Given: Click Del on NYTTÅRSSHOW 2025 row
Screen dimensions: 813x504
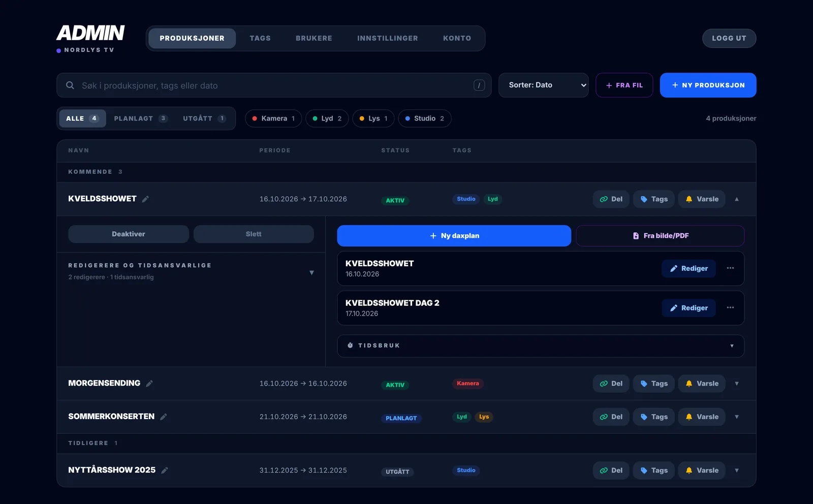Looking at the screenshot, I should coord(611,470).
